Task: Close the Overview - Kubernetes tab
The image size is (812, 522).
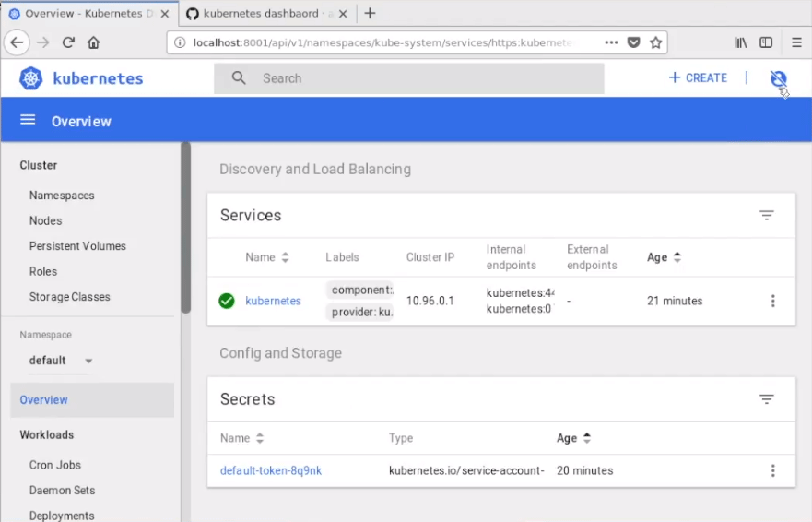Action: point(165,14)
